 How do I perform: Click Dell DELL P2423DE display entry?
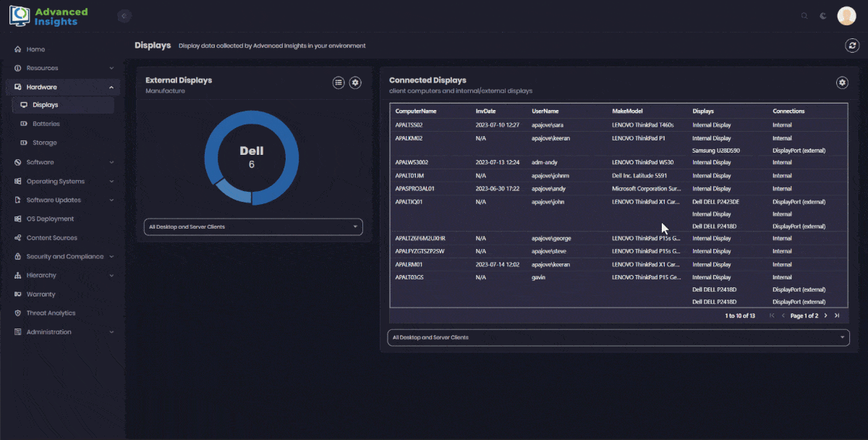(717, 202)
